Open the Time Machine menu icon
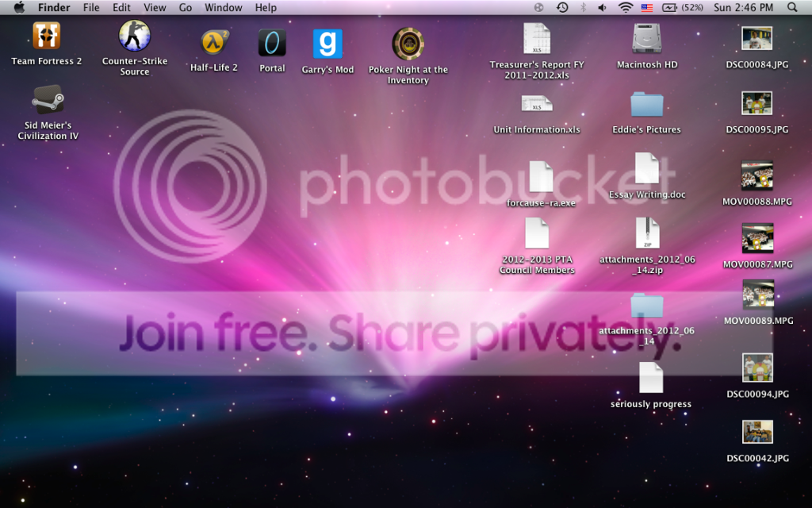 (x=562, y=7)
